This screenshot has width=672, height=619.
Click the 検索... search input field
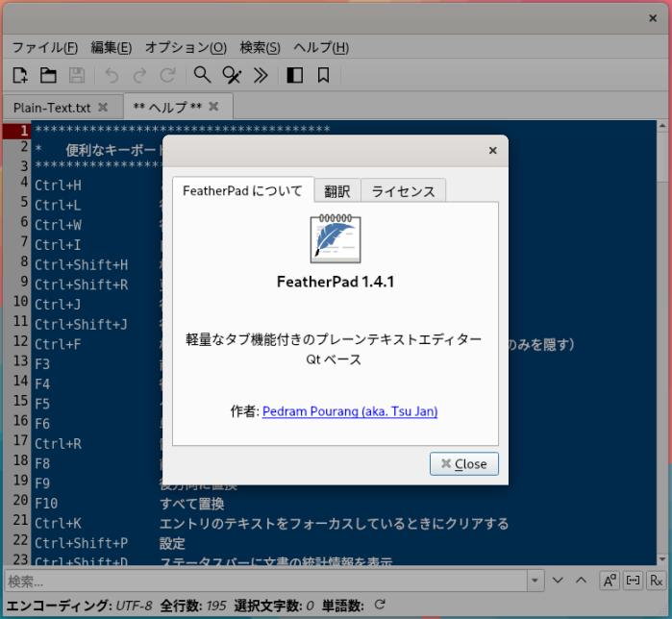(x=265, y=581)
